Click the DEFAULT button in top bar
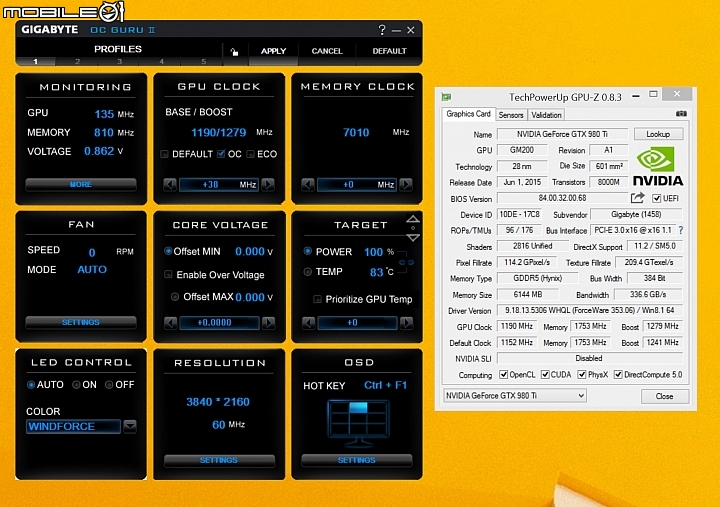Viewport: 720px width, 507px height. coord(389,51)
